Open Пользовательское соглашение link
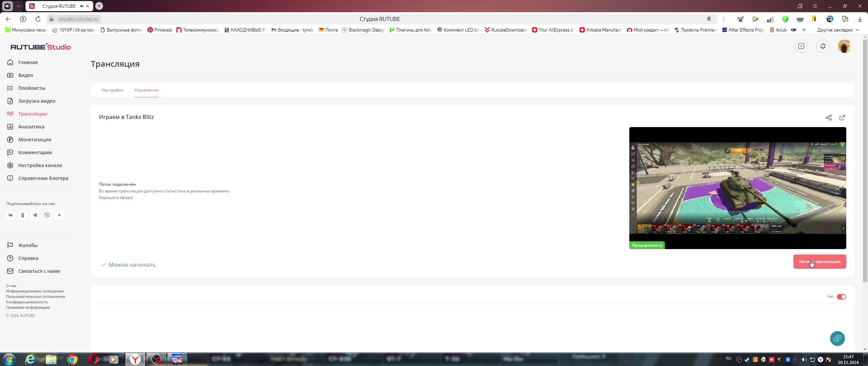 click(x=36, y=297)
